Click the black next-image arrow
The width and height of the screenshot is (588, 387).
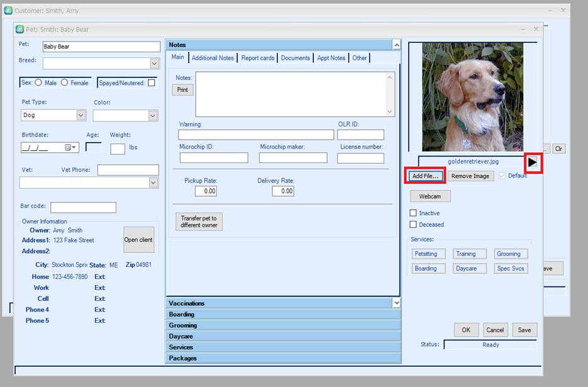pos(533,163)
